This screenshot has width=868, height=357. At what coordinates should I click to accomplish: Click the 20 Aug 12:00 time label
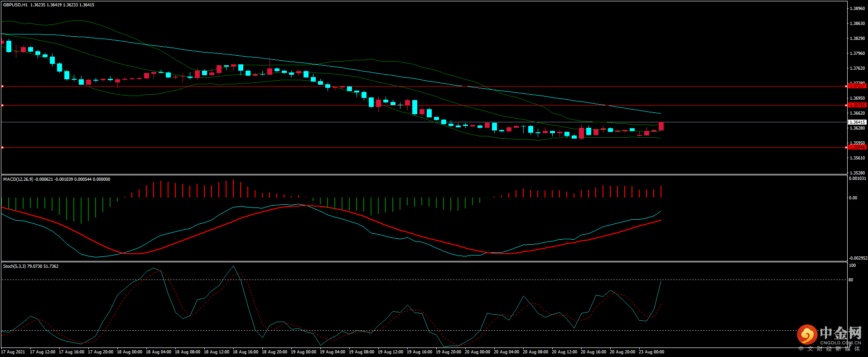click(x=564, y=352)
